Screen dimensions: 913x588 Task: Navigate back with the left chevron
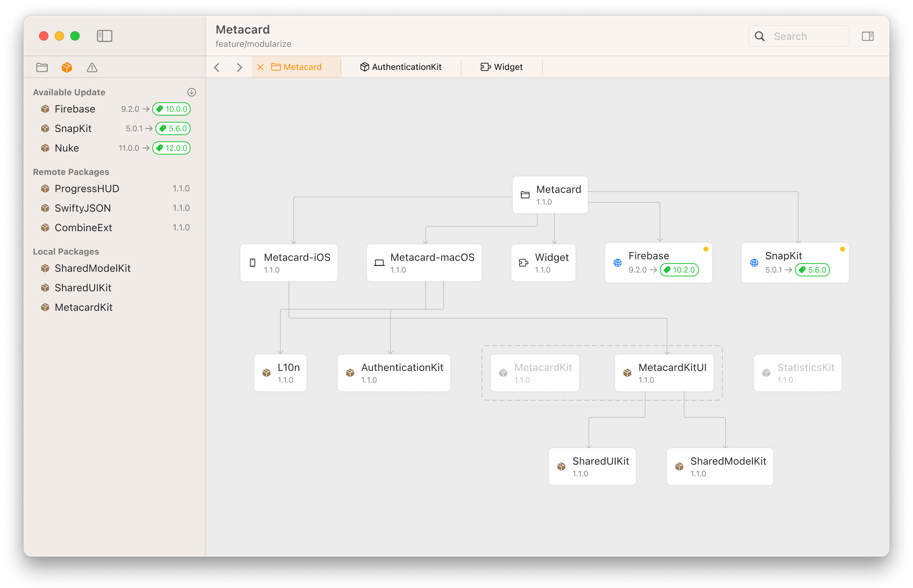[x=217, y=67]
